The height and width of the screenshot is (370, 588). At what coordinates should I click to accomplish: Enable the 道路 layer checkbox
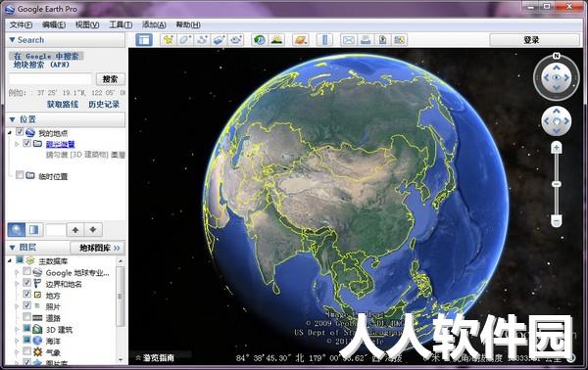(26, 317)
